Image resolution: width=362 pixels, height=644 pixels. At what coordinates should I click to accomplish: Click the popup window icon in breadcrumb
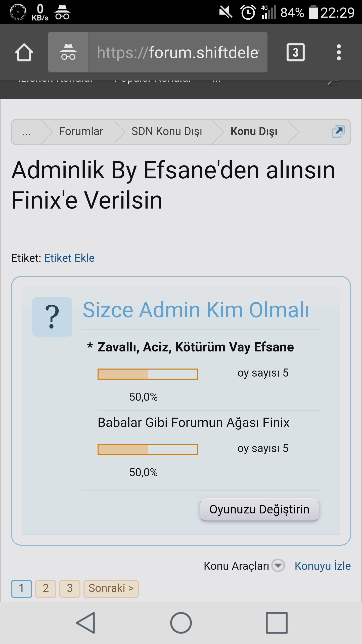[x=338, y=132]
